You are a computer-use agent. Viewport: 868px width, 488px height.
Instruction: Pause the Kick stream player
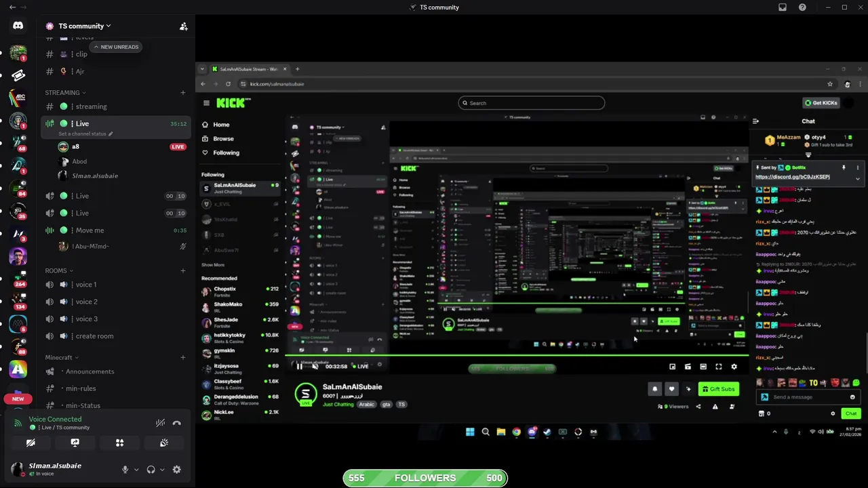[299, 367]
